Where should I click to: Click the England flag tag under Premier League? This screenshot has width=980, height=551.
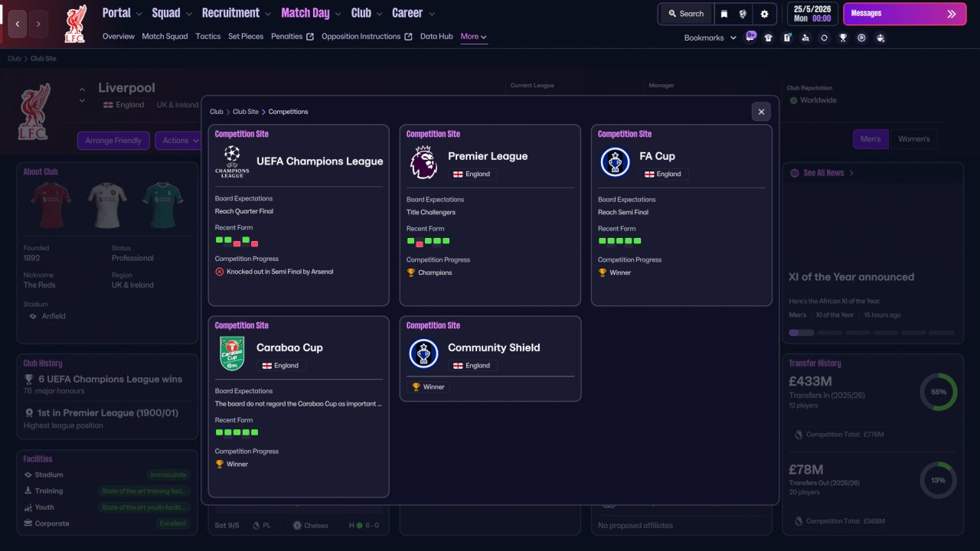click(x=472, y=174)
